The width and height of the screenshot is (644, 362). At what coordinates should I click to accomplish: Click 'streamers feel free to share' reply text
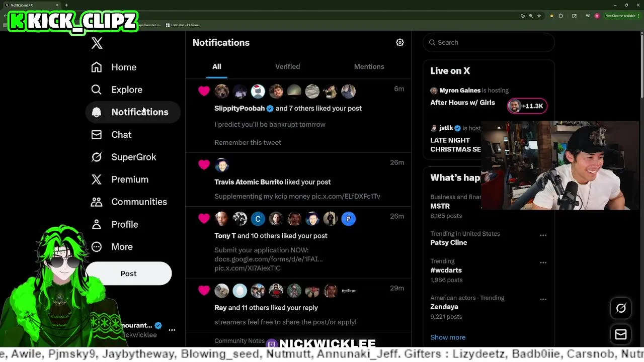coord(285,322)
